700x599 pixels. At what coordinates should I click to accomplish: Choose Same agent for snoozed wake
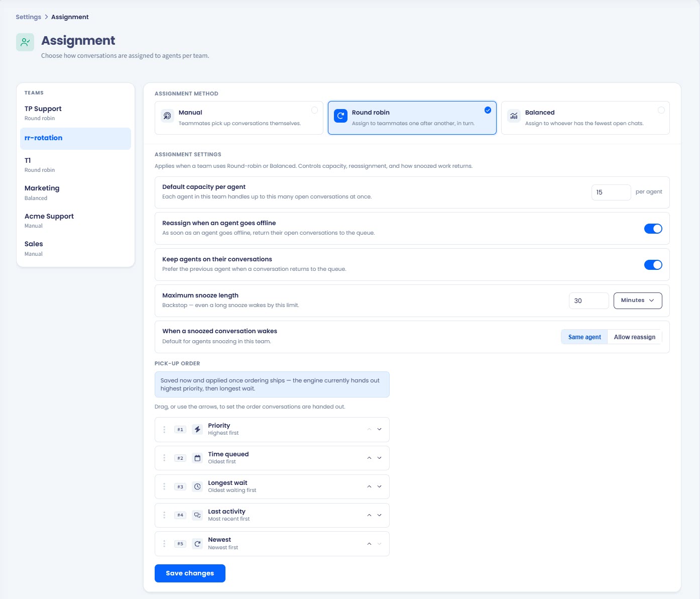(x=585, y=337)
